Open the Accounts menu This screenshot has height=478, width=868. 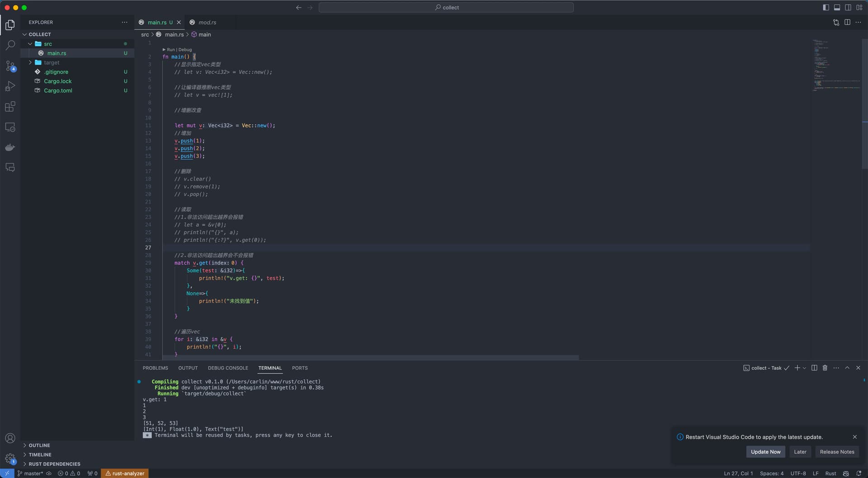point(10,438)
